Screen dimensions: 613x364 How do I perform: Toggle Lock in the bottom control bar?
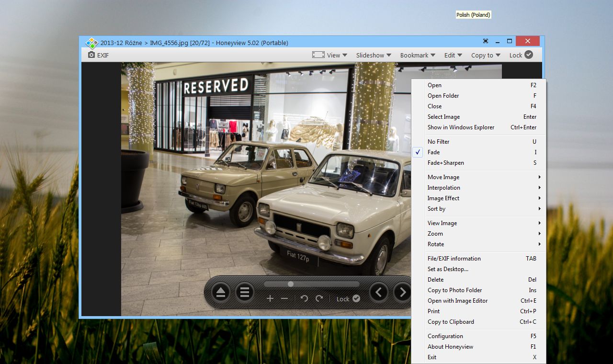coord(348,299)
